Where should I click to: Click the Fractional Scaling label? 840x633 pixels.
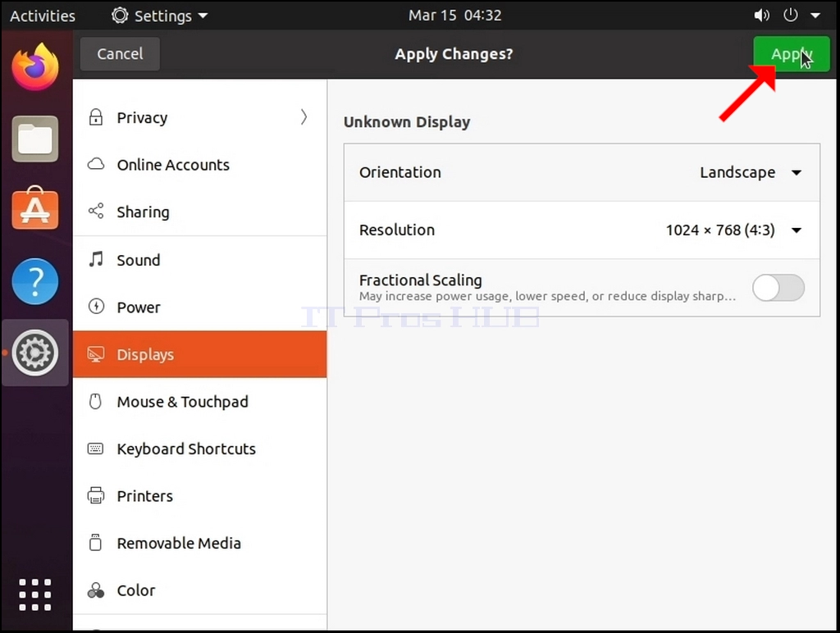coord(421,280)
